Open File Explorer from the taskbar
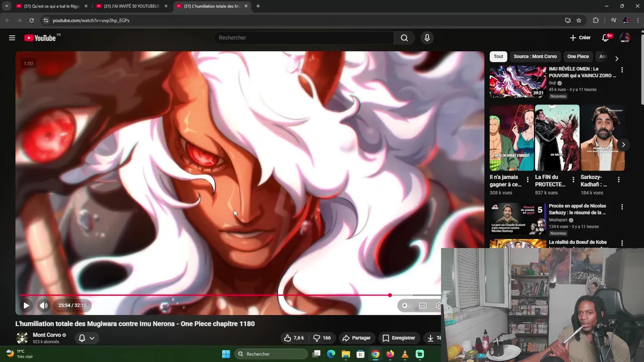 (x=346, y=354)
